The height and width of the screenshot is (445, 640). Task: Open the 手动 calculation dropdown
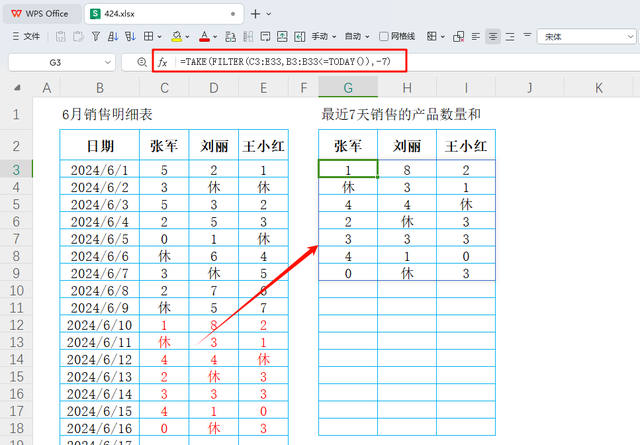324,37
